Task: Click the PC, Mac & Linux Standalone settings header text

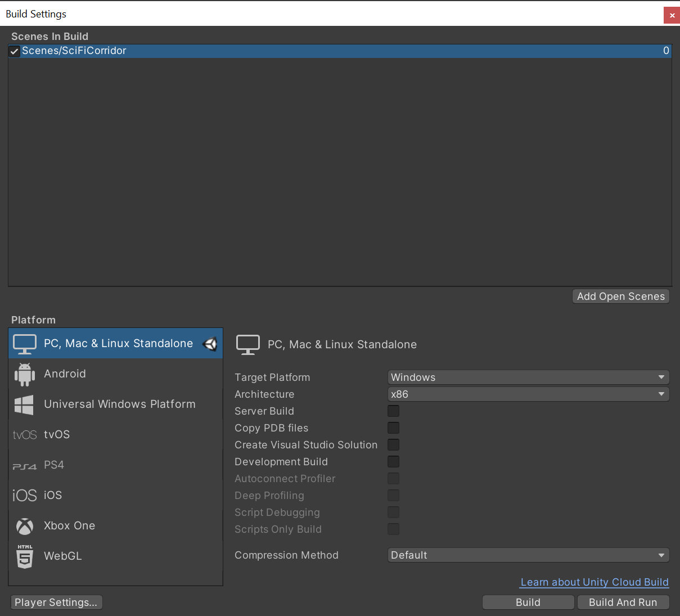Action: pyautogui.click(x=342, y=345)
